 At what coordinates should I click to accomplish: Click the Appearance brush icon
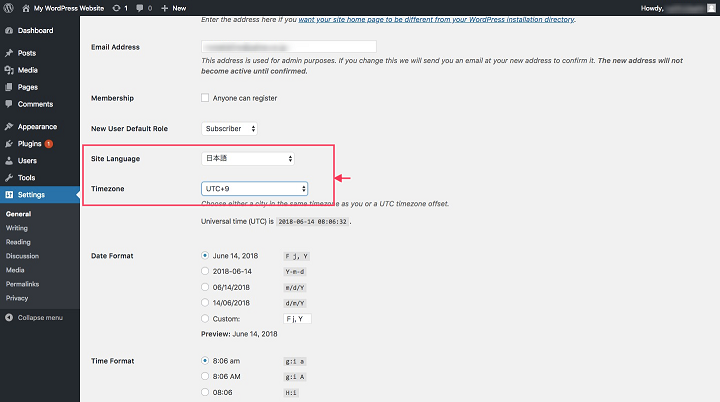click(x=9, y=126)
